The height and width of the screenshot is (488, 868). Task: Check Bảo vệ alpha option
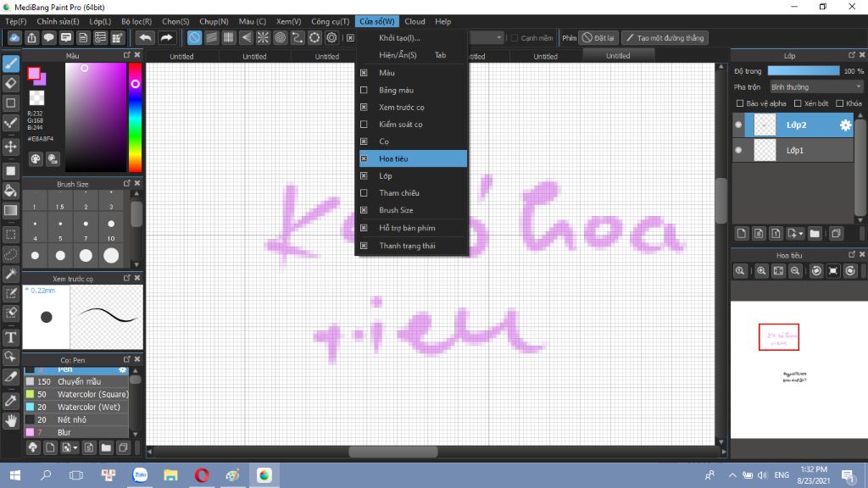(740, 103)
